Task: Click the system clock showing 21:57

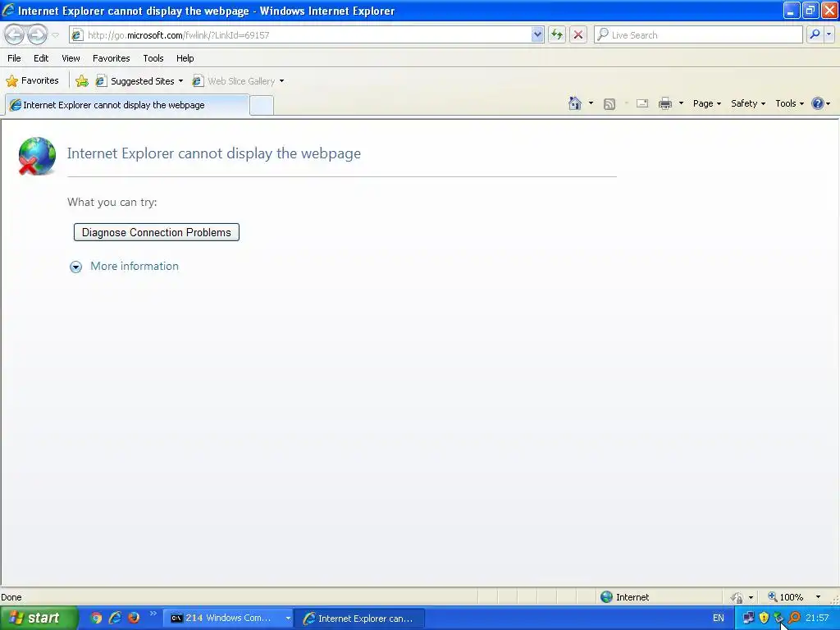Action: (x=817, y=618)
